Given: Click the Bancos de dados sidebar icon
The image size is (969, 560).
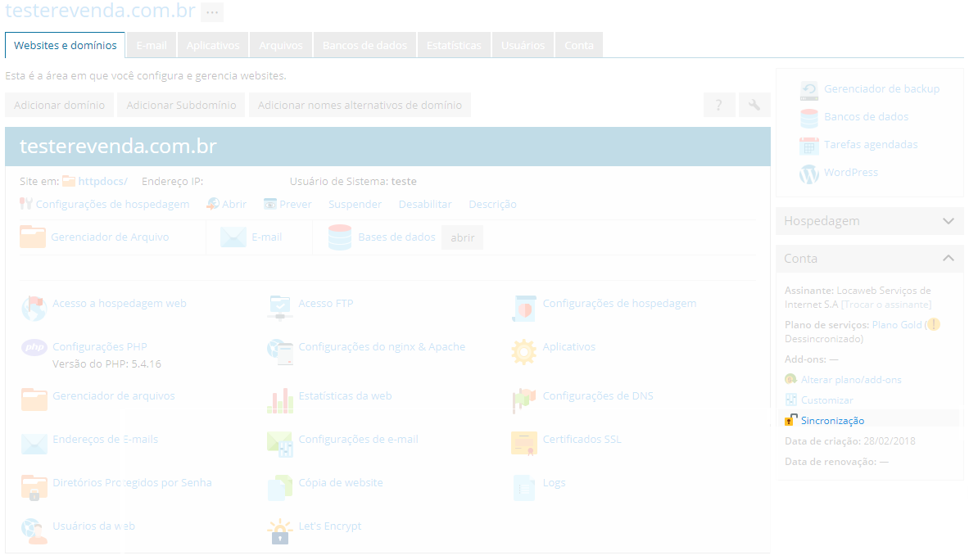Looking at the screenshot, I should (809, 117).
